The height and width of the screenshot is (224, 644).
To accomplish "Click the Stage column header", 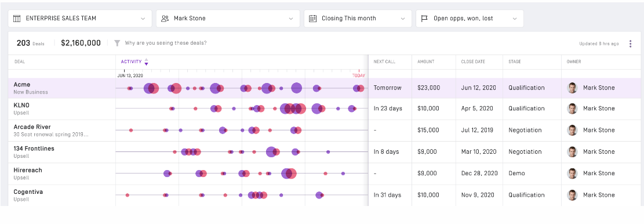I will (515, 62).
